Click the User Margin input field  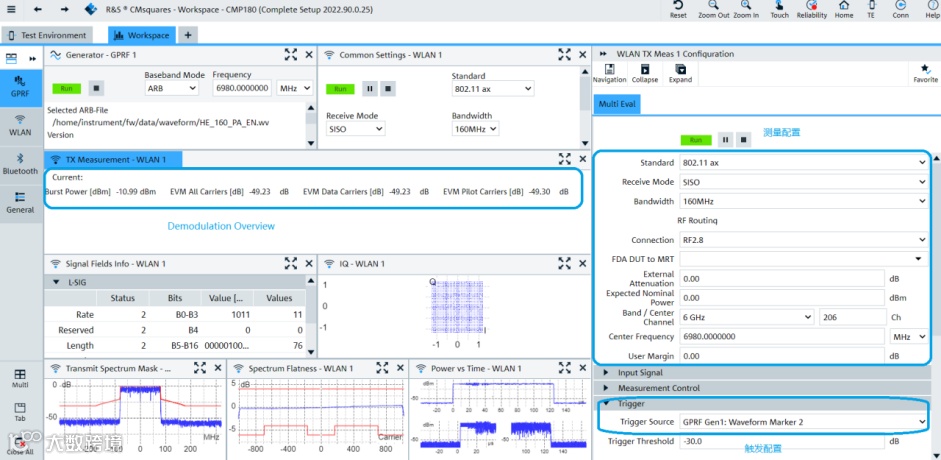(781, 356)
